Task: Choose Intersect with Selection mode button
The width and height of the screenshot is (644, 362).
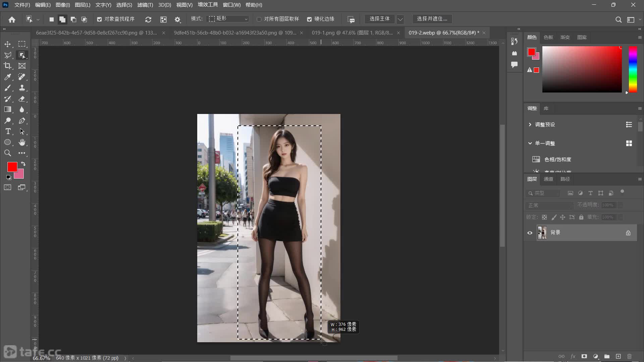Action: tap(84, 19)
